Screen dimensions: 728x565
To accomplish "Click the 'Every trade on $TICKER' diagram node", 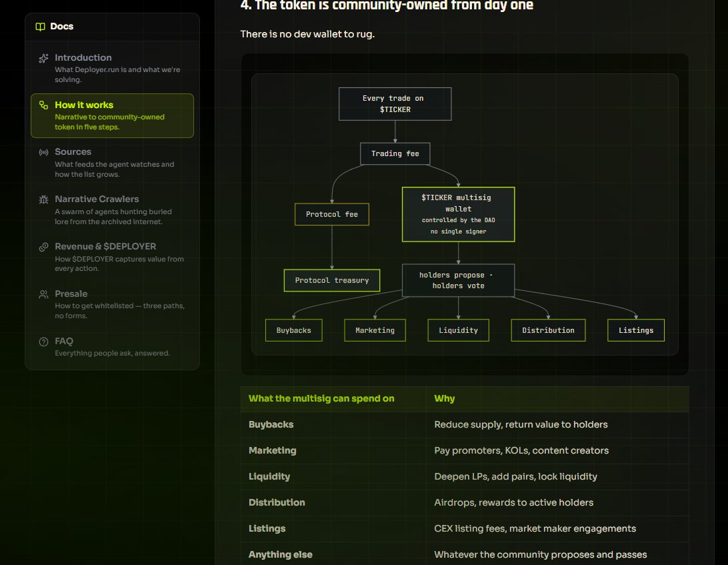I will tap(395, 104).
